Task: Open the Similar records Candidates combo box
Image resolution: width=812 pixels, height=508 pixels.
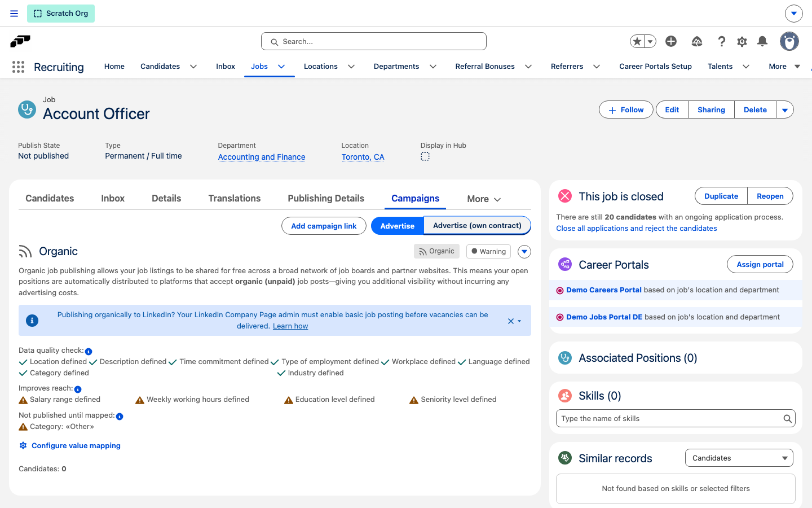Action: point(739,458)
